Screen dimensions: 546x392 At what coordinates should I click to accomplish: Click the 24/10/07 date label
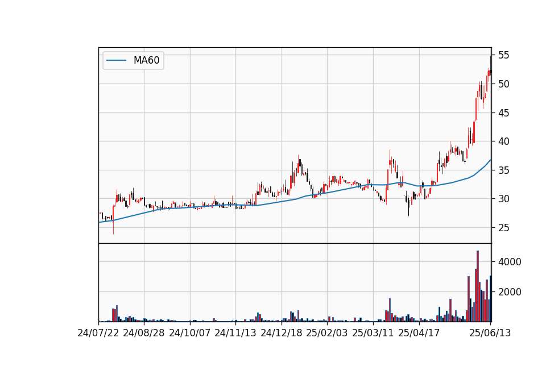pyautogui.click(x=190, y=333)
